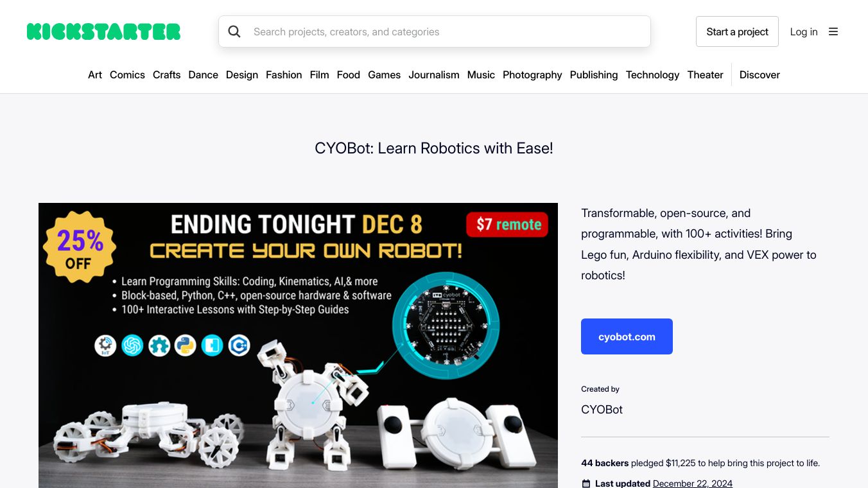Click the calendar icon beside Last updated
868x488 pixels.
[x=586, y=484]
